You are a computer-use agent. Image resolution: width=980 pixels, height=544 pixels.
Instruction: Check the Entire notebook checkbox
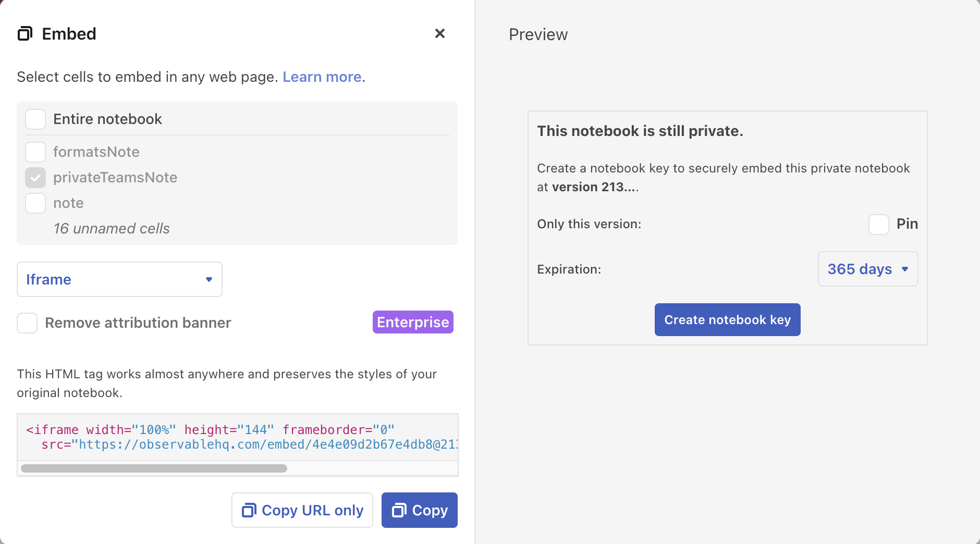pyautogui.click(x=35, y=119)
